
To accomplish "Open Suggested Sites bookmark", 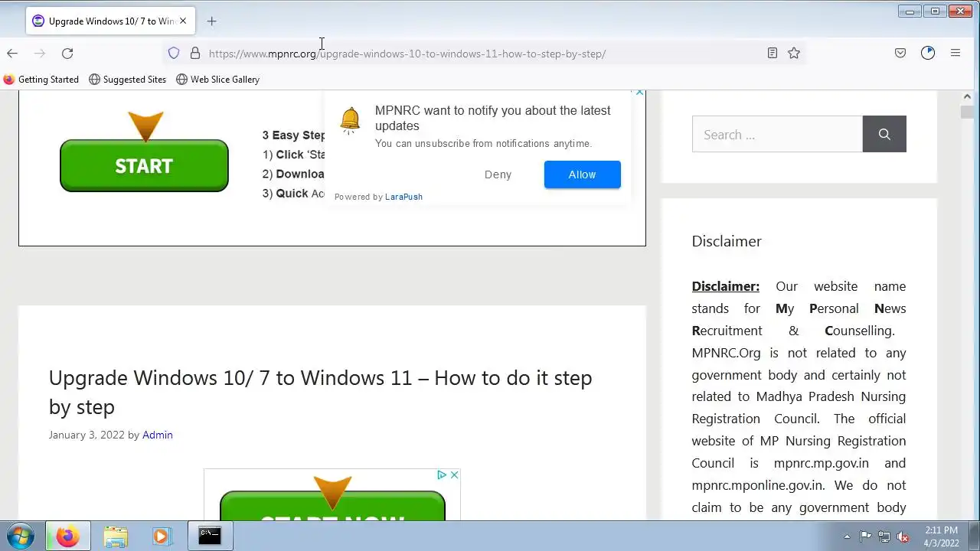I will tap(128, 79).
